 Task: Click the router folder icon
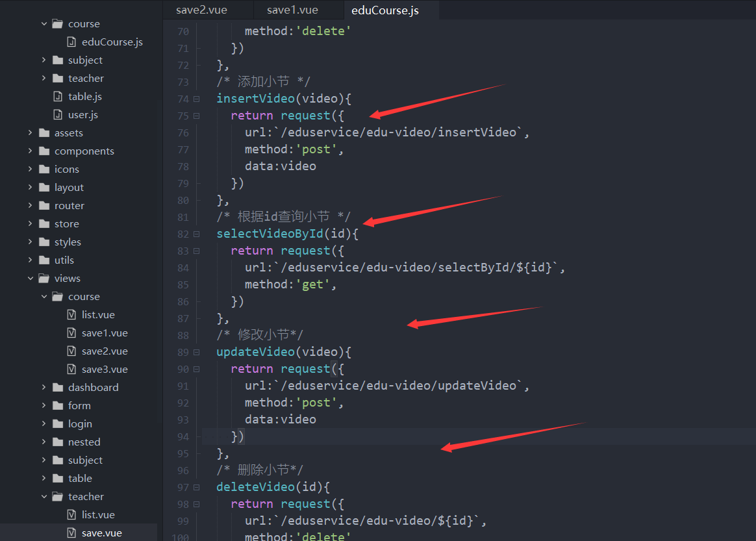(44, 205)
